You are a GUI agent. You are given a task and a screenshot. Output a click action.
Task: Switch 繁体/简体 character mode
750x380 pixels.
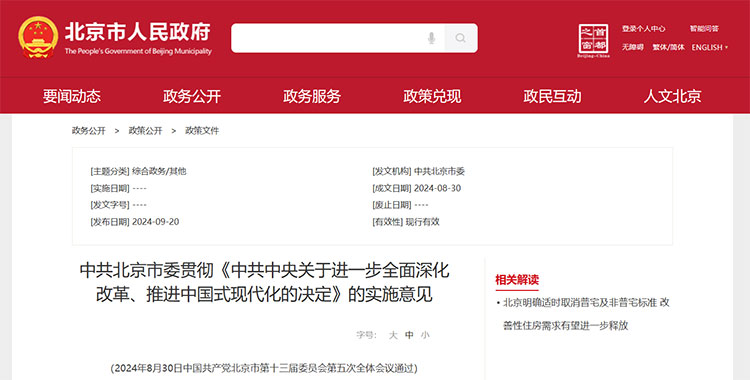[668, 47]
